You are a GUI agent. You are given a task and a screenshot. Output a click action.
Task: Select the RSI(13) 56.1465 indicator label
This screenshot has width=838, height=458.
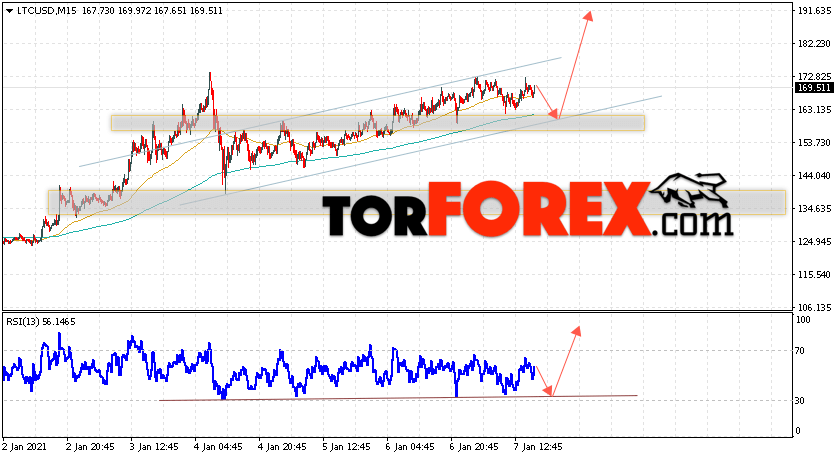click(x=41, y=322)
